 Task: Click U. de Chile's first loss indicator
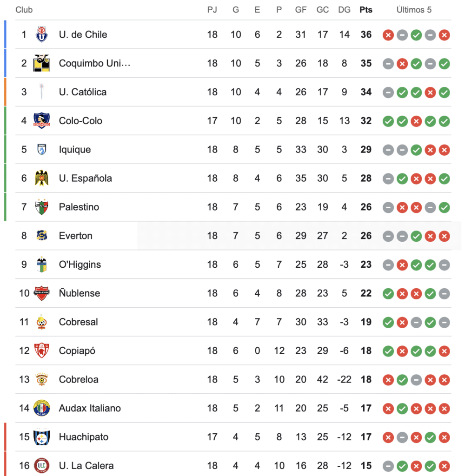click(388, 35)
